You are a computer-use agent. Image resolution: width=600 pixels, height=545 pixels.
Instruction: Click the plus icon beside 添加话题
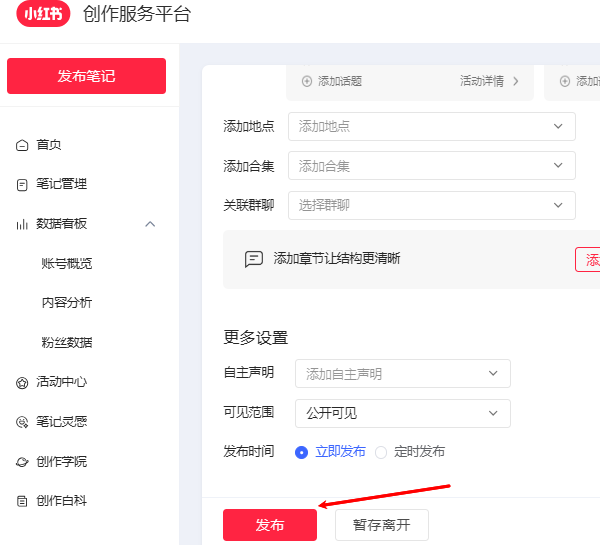pos(307,81)
